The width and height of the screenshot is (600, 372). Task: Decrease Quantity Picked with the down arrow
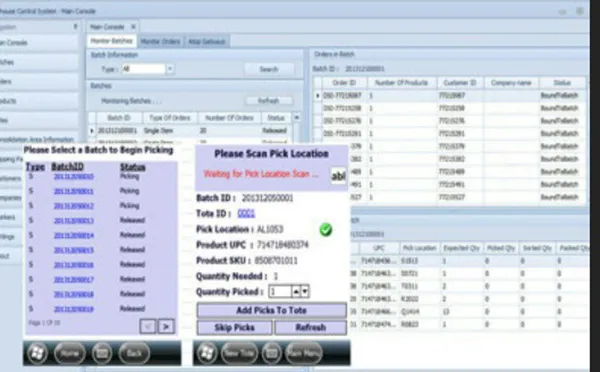[305, 292]
